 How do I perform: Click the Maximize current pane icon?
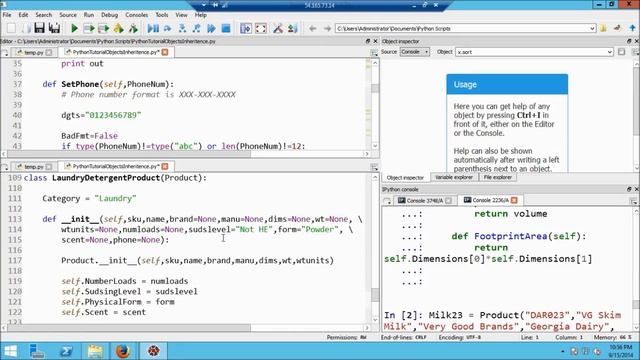point(246,28)
